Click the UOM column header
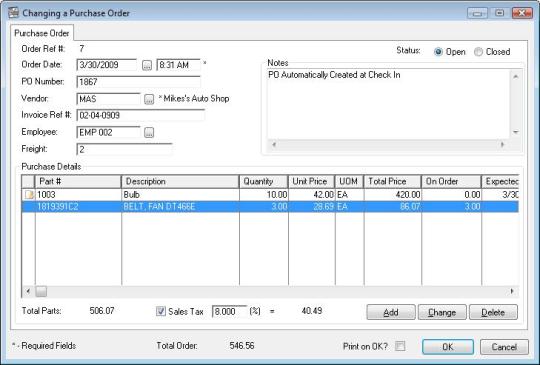Screen dimensions: 540x365 [349, 181]
